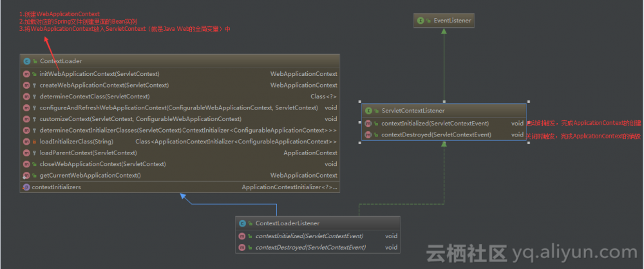This screenshot has width=644, height=269.
Task: Click the ApplicationContext return type of loadParentContext
Action: tap(310, 153)
